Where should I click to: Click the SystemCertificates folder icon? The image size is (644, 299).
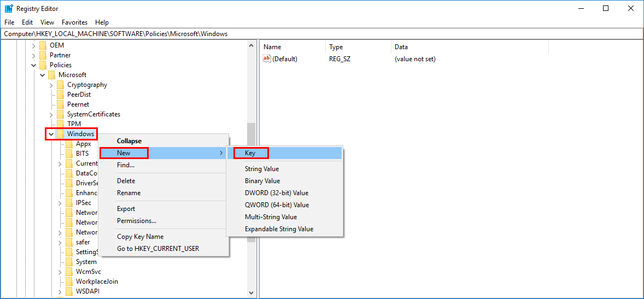pyautogui.click(x=60, y=114)
